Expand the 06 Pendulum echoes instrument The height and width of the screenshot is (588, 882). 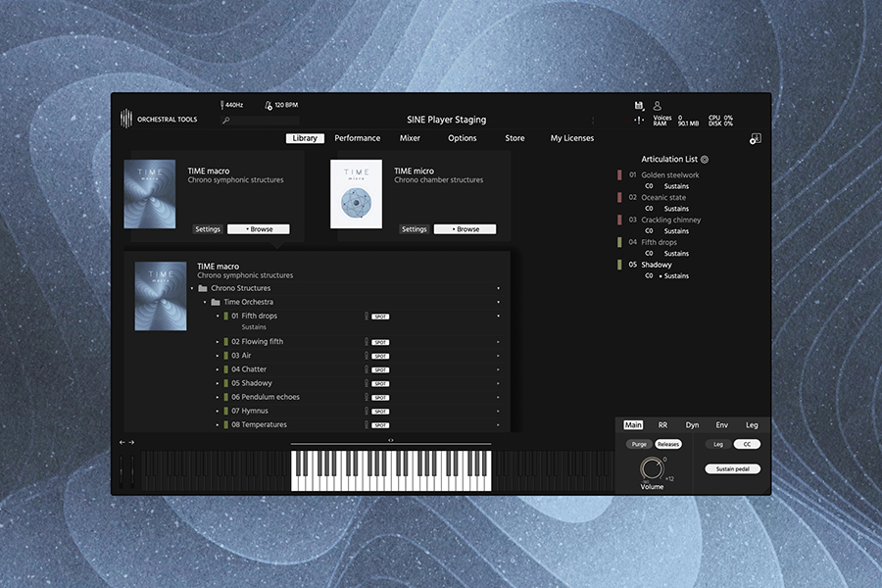coord(218,397)
